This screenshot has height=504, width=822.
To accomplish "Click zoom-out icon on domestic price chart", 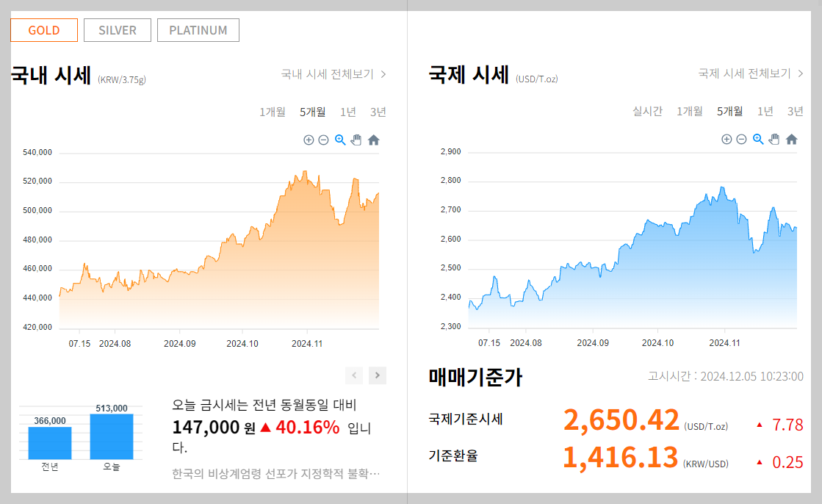I will [323, 140].
